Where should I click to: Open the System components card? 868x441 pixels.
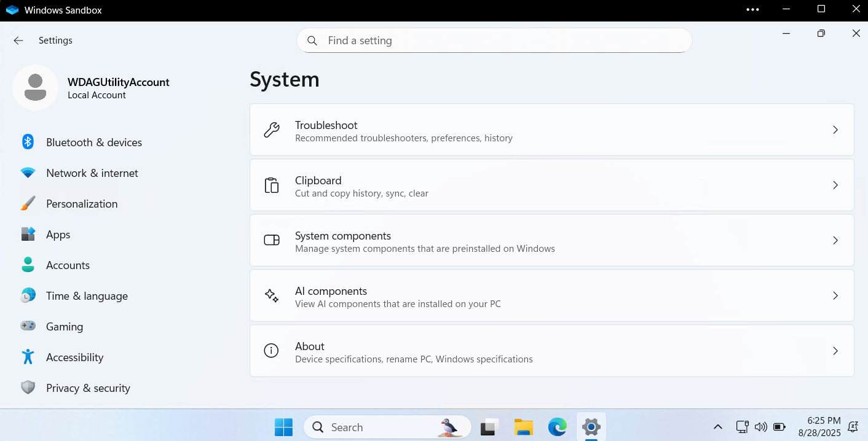click(552, 240)
